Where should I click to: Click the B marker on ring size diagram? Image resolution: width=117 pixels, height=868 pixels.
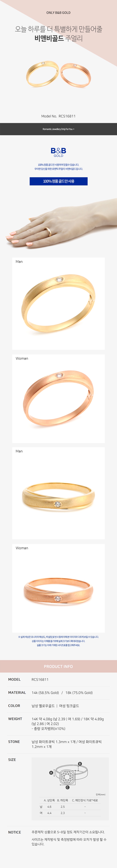(80, 764)
